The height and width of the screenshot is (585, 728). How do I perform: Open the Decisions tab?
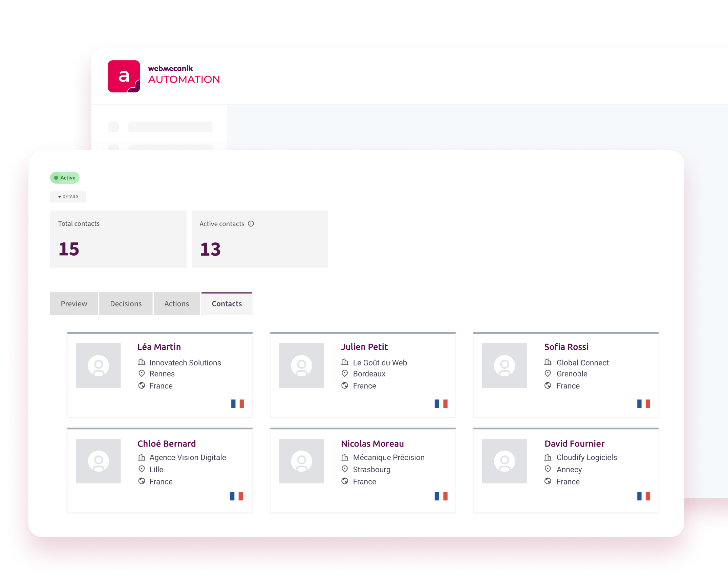[126, 303]
